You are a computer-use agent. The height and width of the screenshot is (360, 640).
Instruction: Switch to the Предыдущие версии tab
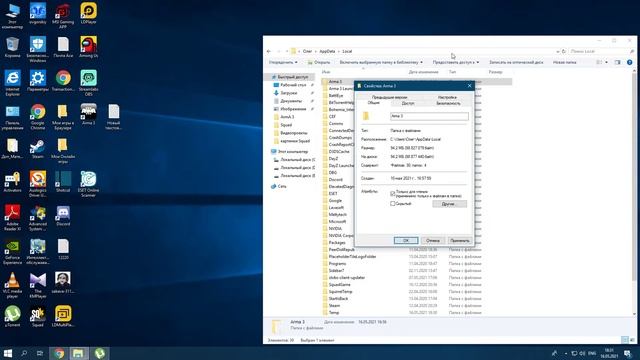click(389, 97)
